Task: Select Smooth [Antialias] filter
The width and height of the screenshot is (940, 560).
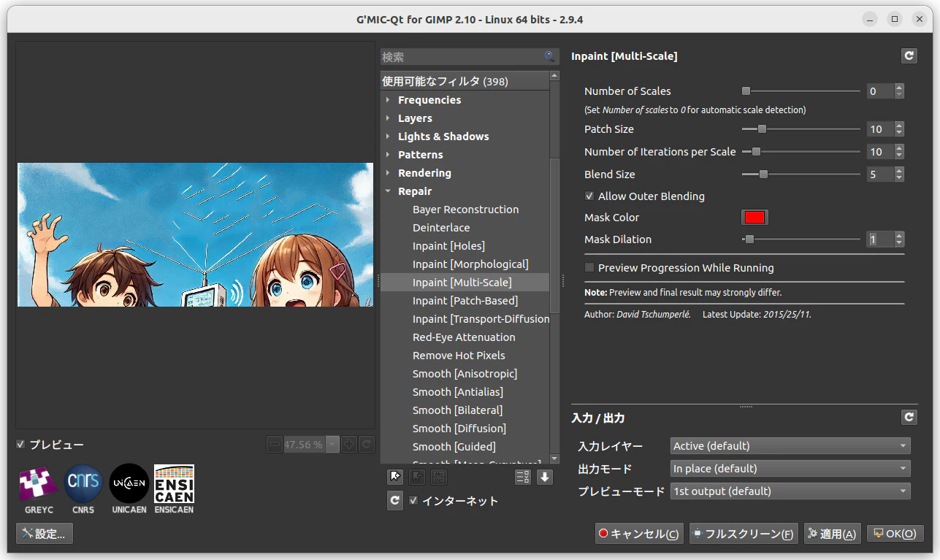Action: (459, 392)
